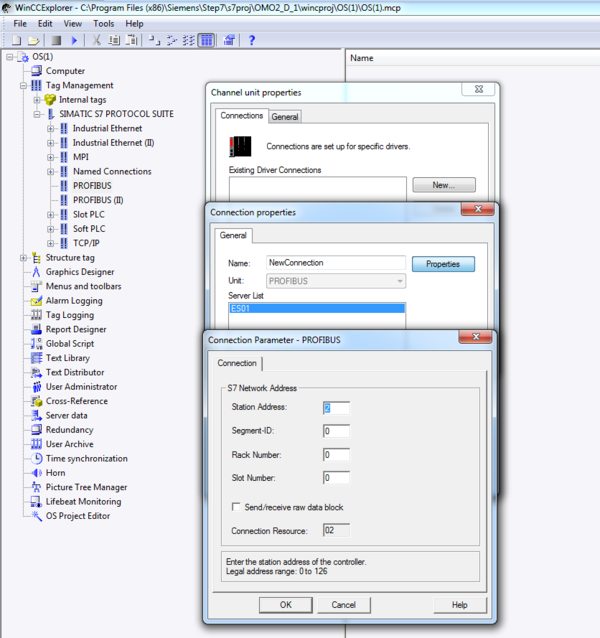Click the blue Help question mark icon
The image size is (600, 638).
click(x=251, y=40)
